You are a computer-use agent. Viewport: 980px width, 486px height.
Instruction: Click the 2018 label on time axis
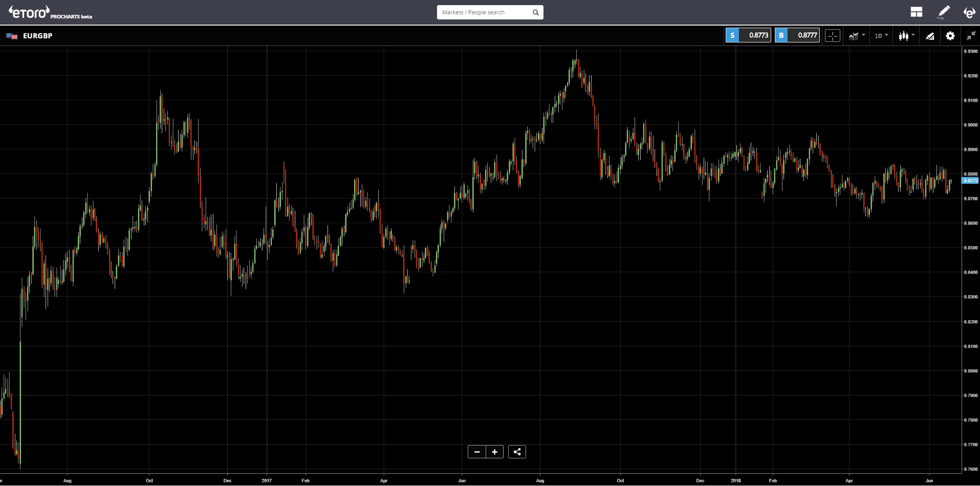[x=736, y=481]
